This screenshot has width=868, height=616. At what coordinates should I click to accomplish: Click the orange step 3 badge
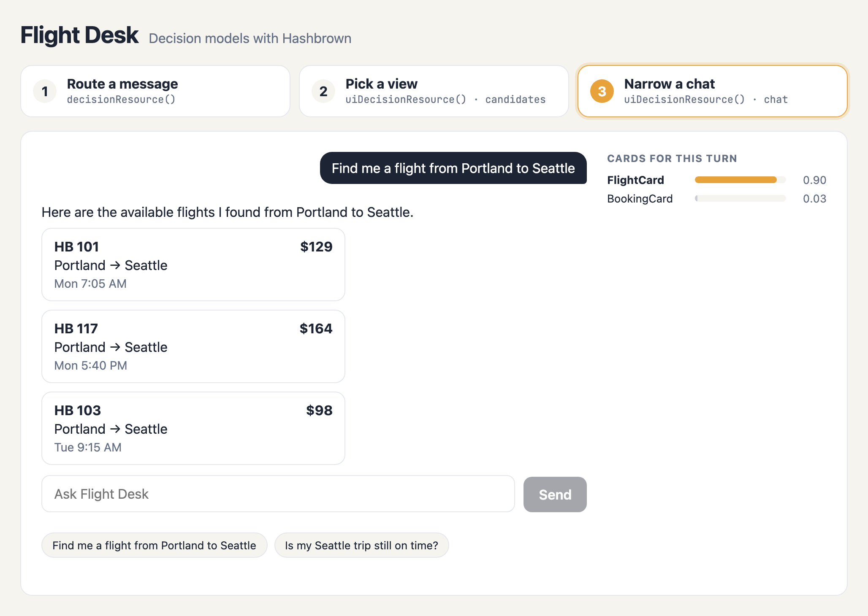[602, 91]
